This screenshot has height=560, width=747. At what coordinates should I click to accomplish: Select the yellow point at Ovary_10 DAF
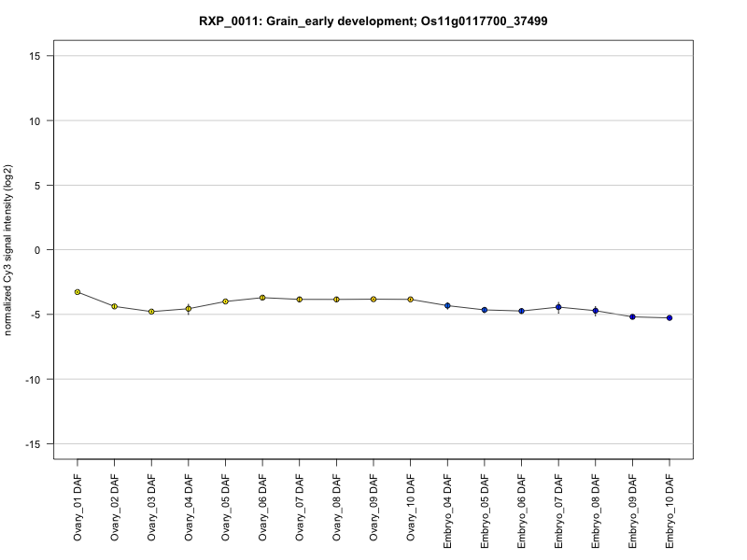[x=410, y=300]
